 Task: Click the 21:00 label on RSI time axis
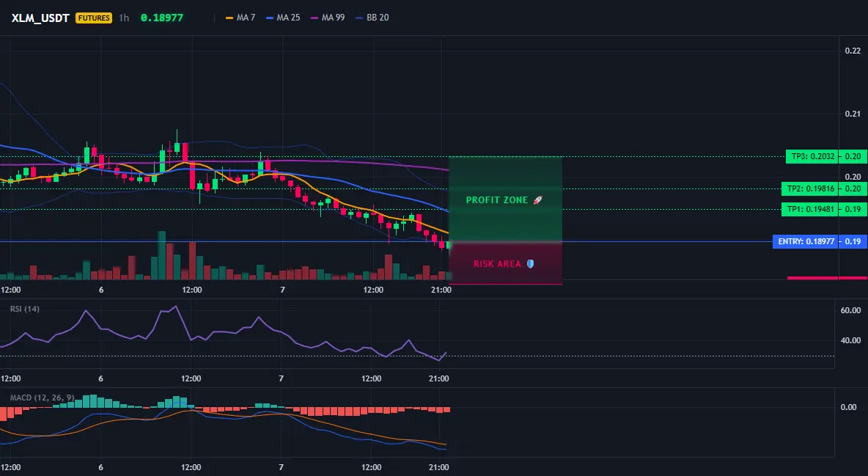coord(439,378)
